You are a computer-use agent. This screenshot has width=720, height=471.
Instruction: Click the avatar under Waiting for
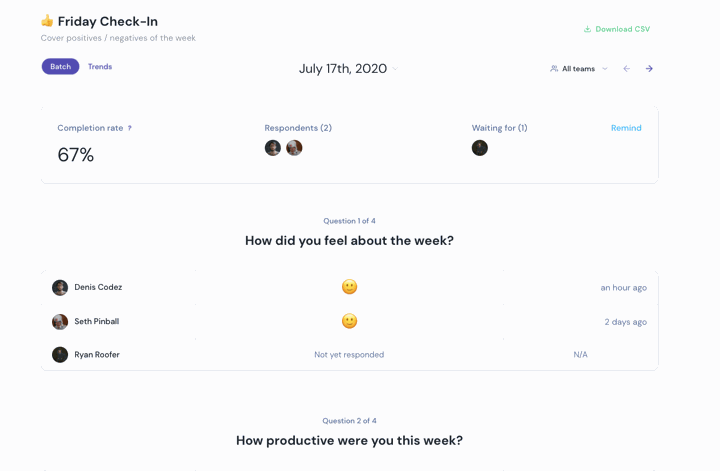[x=480, y=148]
